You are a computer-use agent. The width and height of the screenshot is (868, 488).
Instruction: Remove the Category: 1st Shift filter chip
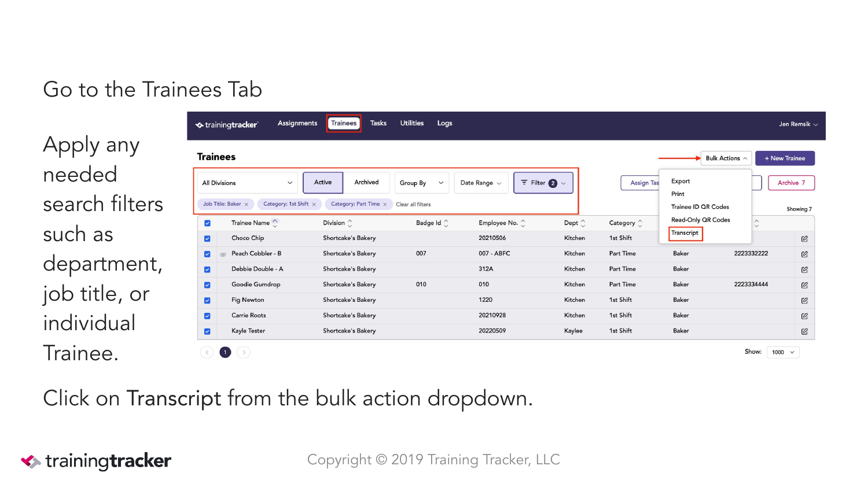(314, 205)
